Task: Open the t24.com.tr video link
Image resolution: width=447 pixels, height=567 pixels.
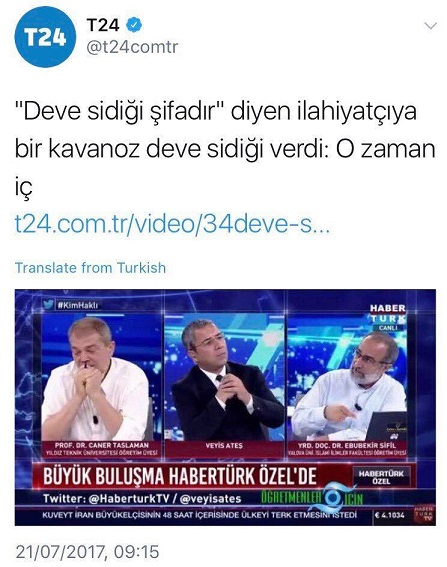Action: pos(172,224)
